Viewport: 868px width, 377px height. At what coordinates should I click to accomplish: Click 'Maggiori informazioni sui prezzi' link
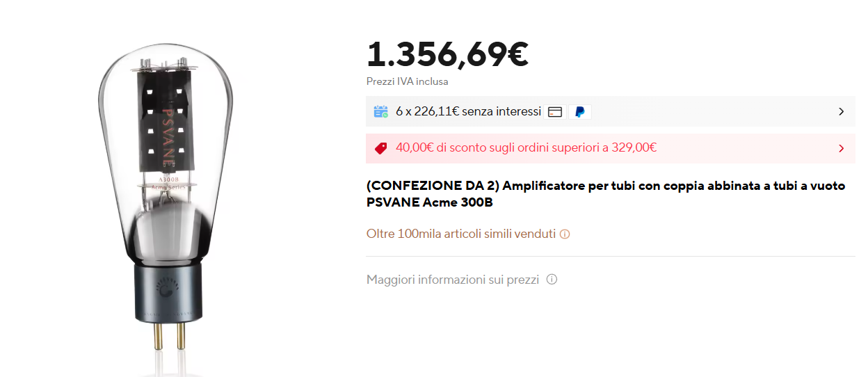pyautogui.click(x=453, y=280)
